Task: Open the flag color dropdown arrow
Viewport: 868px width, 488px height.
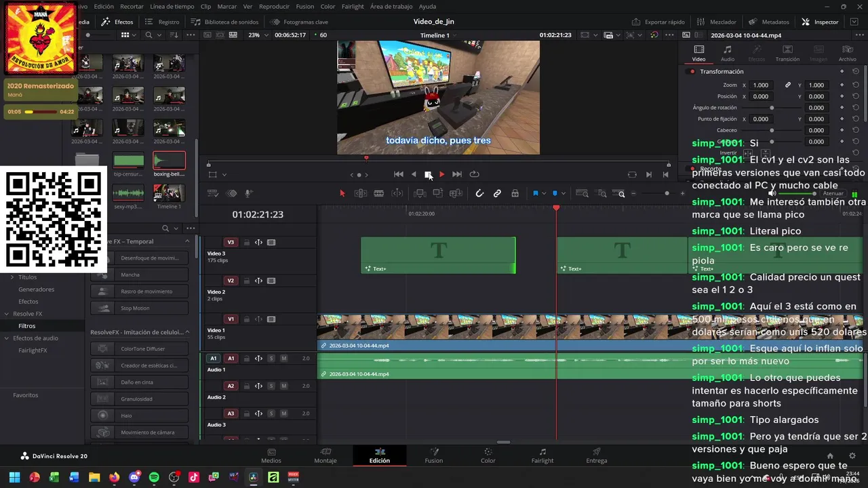Action: click(543, 195)
